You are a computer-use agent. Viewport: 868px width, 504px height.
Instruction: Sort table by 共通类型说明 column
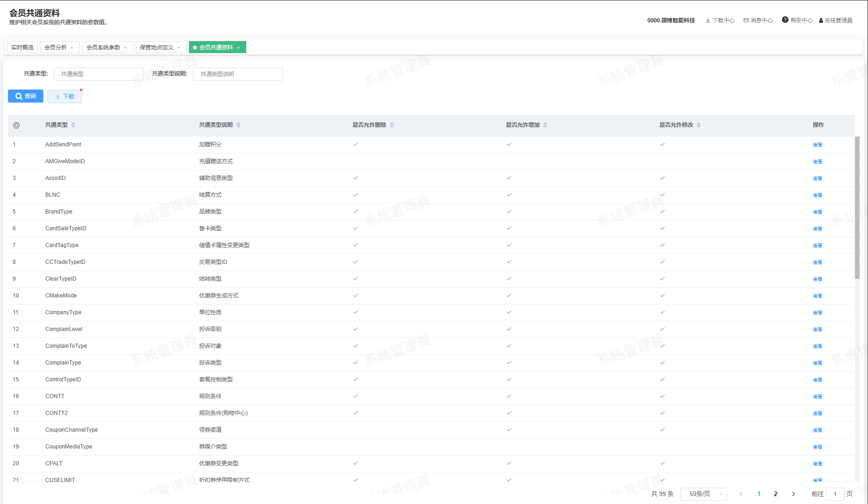(238, 125)
